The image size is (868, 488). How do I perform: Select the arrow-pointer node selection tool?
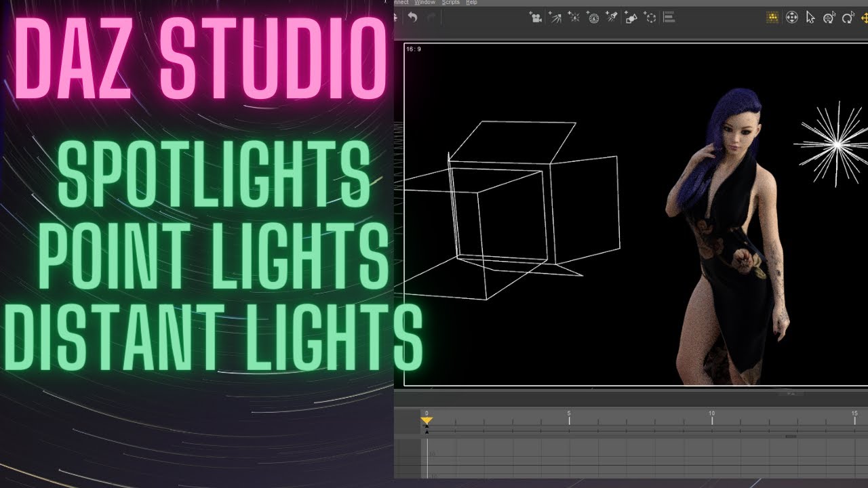[810, 18]
